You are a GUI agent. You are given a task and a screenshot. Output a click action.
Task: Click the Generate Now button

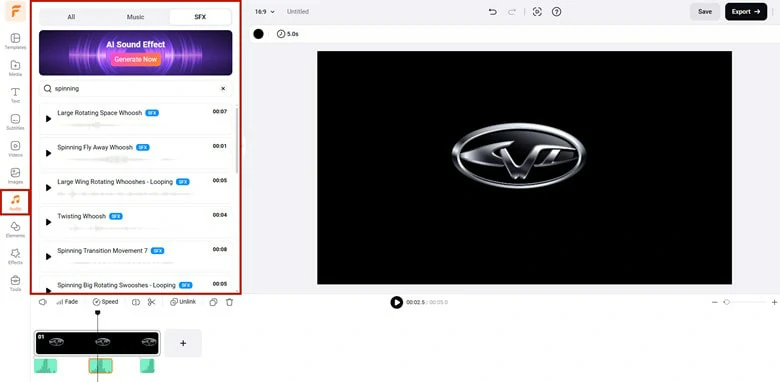(x=135, y=59)
